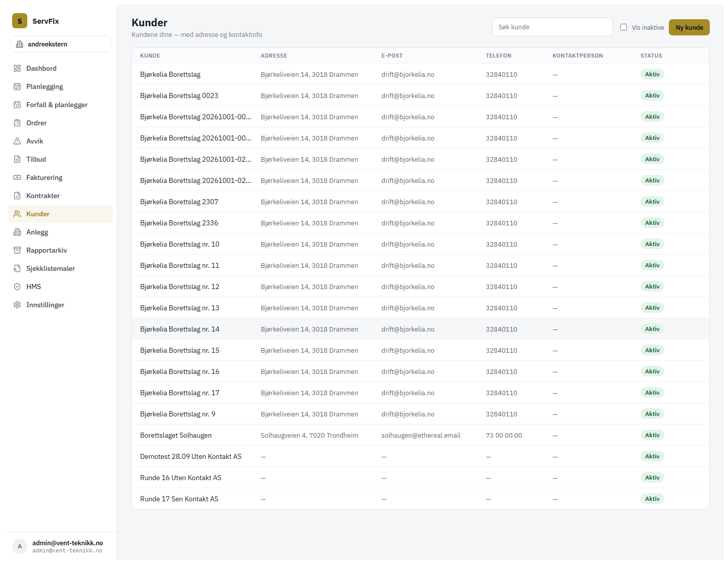The height and width of the screenshot is (564, 728).
Task: Click the KONTAKTPERSON column header
Action: pos(577,56)
